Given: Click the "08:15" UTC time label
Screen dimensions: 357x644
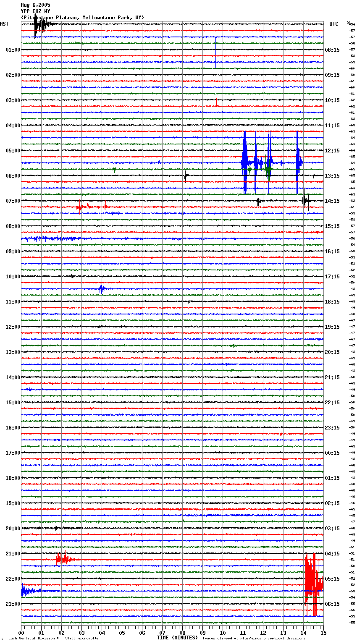Looking at the screenshot, I should 332,50.
